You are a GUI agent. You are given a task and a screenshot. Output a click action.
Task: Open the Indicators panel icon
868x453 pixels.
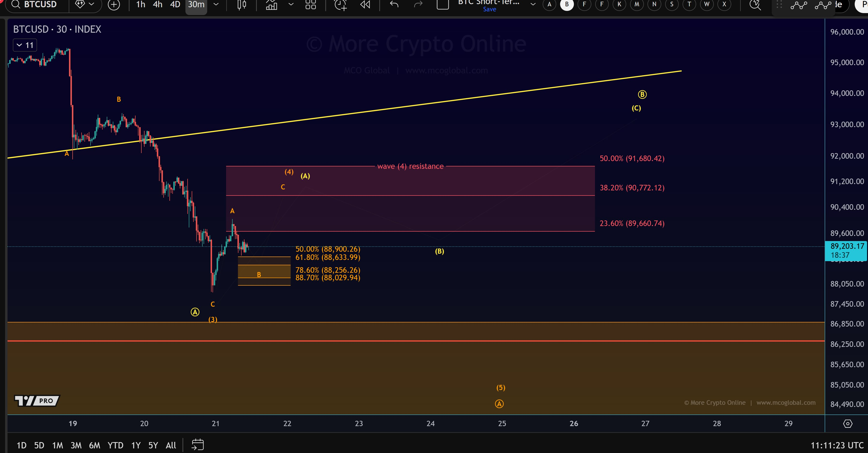click(x=272, y=5)
